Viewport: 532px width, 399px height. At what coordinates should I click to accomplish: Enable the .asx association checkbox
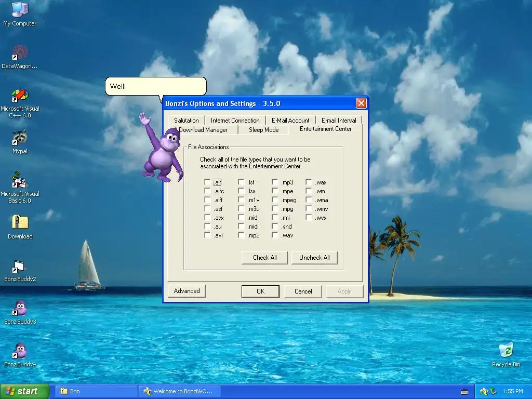(207, 218)
